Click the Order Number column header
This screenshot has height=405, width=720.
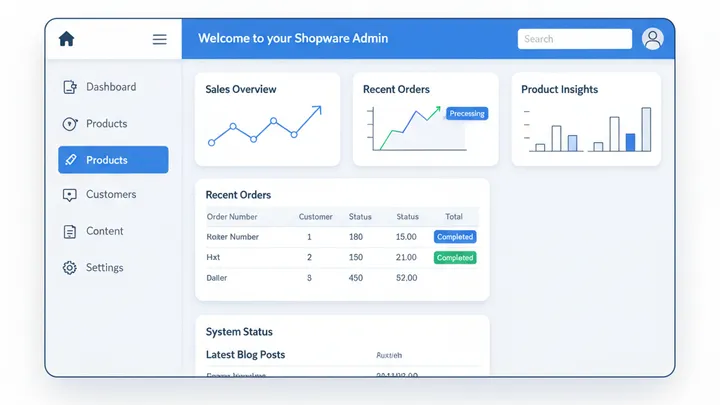pyautogui.click(x=232, y=217)
